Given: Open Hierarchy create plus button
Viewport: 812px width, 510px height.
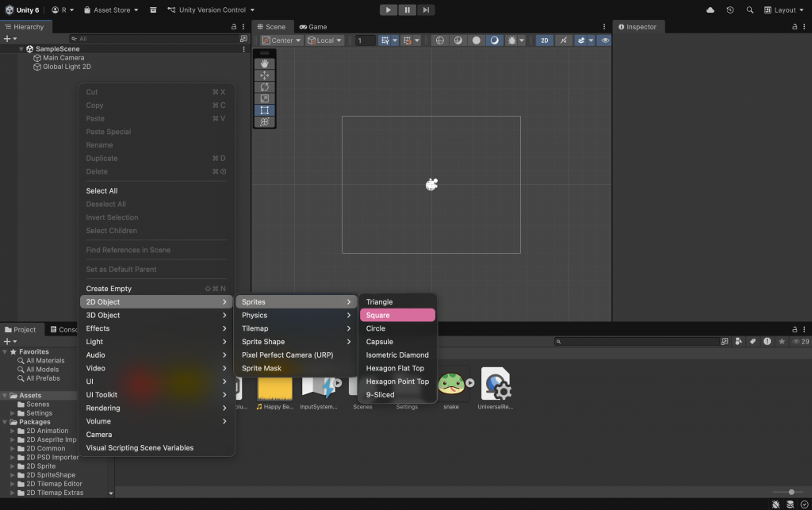Looking at the screenshot, I should pyautogui.click(x=10, y=39).
